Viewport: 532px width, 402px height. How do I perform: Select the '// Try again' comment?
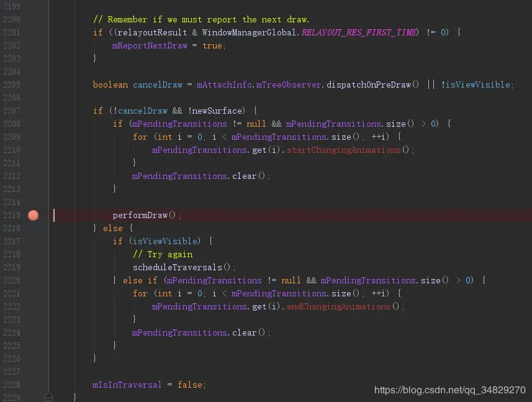163,254
